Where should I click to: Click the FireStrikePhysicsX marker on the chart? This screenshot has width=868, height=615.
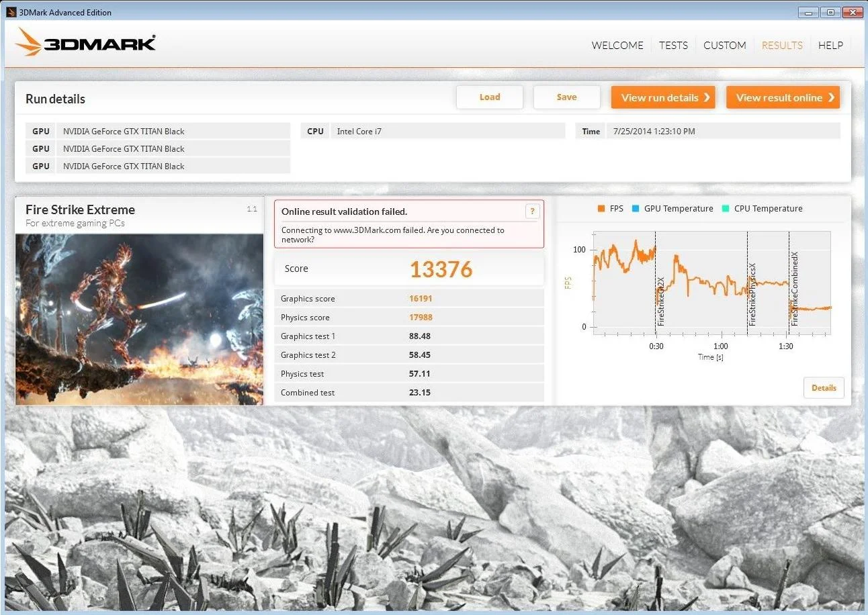point(752,294)
